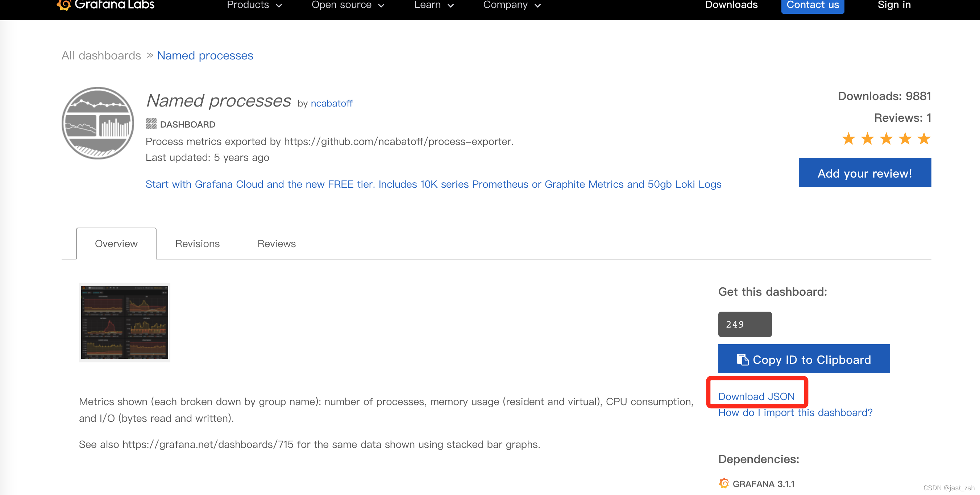Click the Download JSON link

coord(758,396)
